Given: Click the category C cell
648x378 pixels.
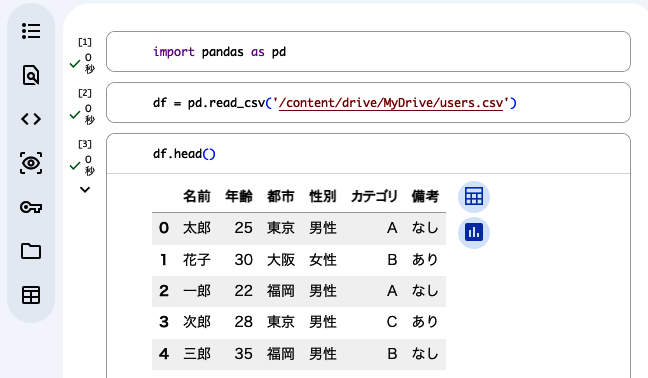Looking at the screenshot, I should coord(392,322).
